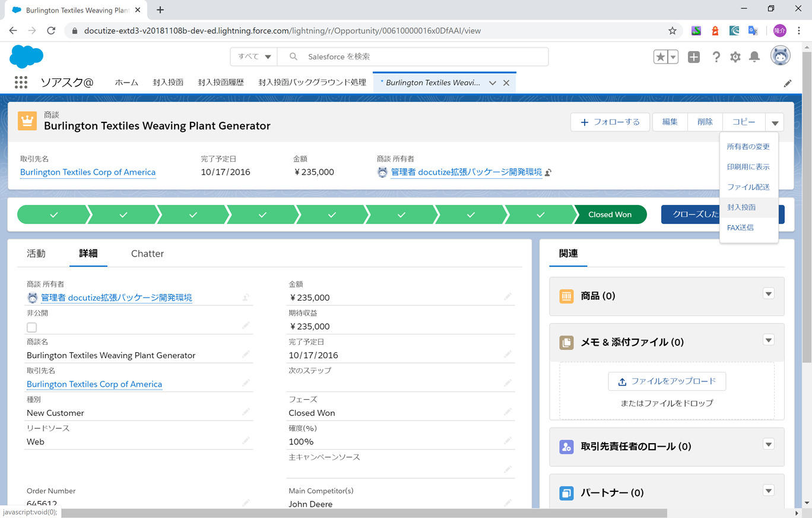Toggle the 非公開 checkbox

(x=32, y=327)
